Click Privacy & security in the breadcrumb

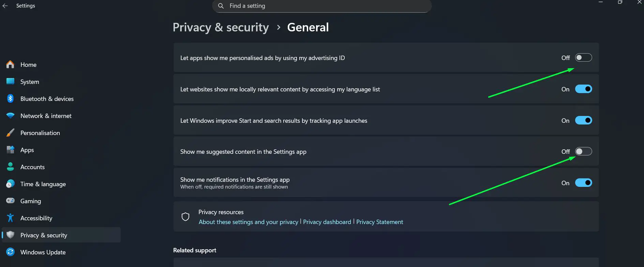tap(221, 27)
